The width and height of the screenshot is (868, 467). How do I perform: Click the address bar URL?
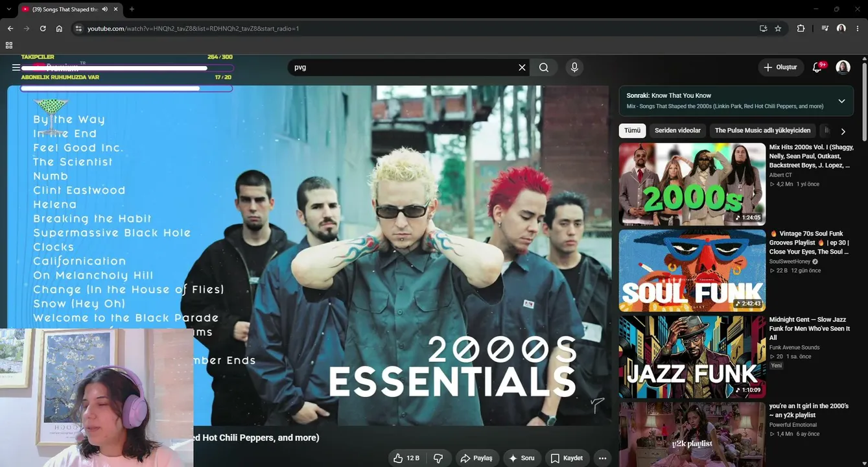[193, 29]
